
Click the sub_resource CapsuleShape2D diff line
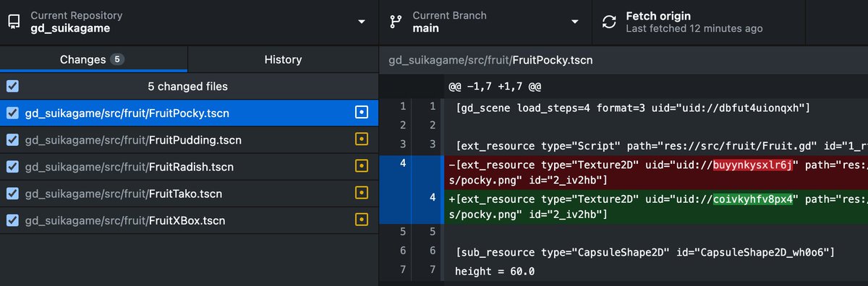656,251
